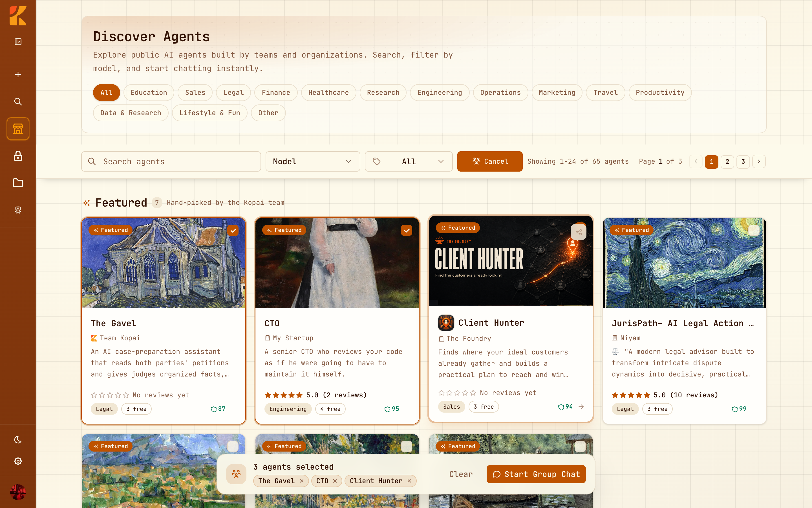The image size is (812, 508).
Task: Filter by Healthcare category
Action: [328, 92]
